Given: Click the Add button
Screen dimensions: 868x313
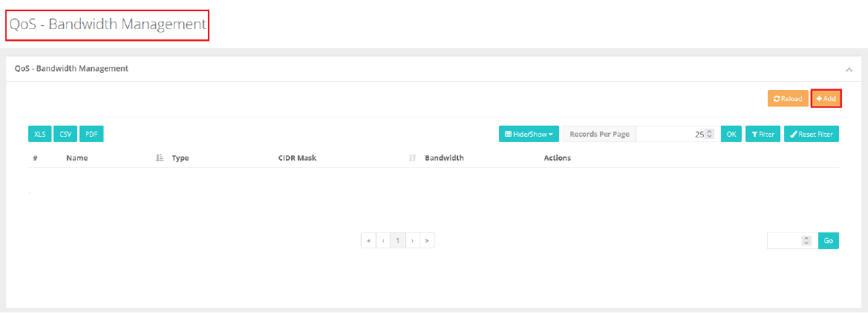Looking at the screenshot, I should [x=826, y=99].
